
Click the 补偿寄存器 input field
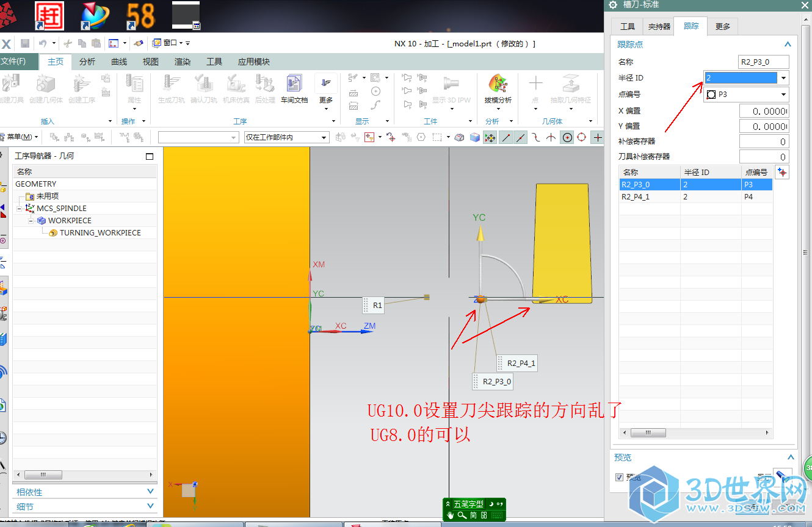click(764, 142)
